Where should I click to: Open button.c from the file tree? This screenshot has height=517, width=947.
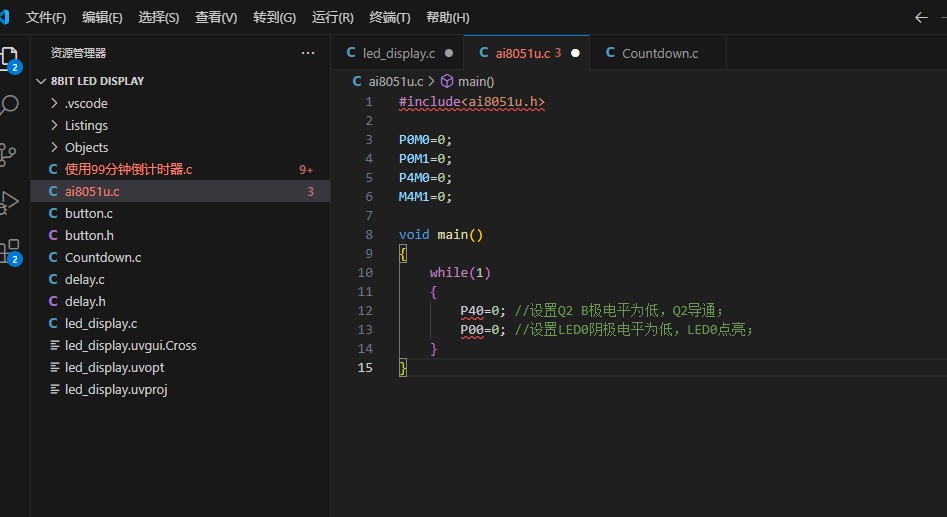(181, 213)
